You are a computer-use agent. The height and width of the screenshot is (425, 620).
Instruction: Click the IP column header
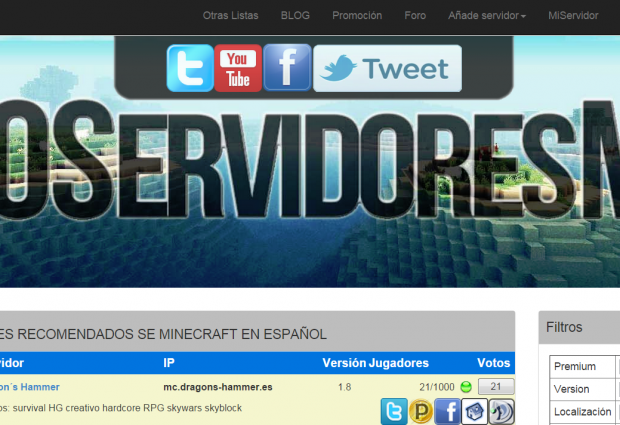point(169,363)
